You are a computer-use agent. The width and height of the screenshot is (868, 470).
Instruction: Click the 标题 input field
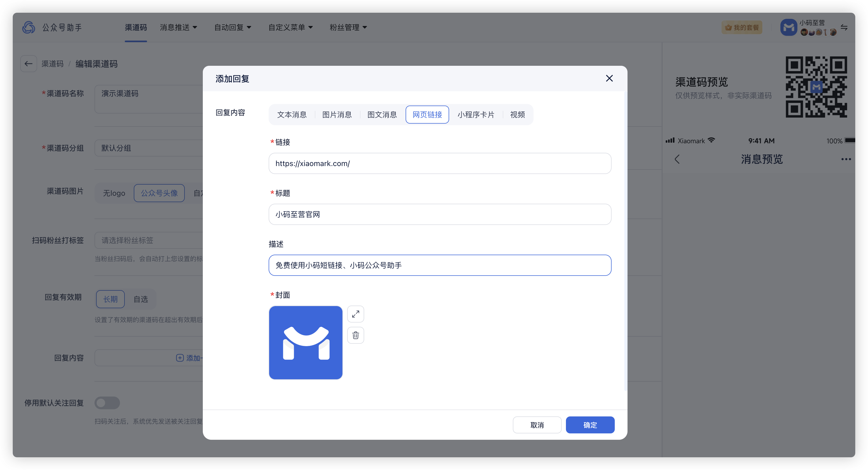pyautogui.click(x=440, y=214)
